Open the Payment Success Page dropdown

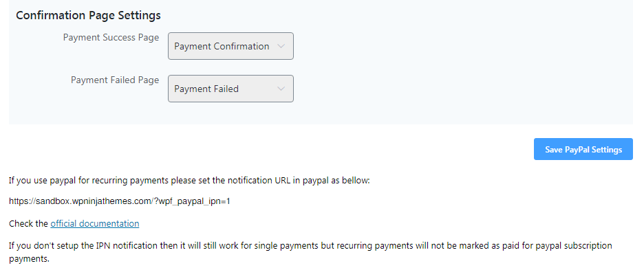pos(230,46)
